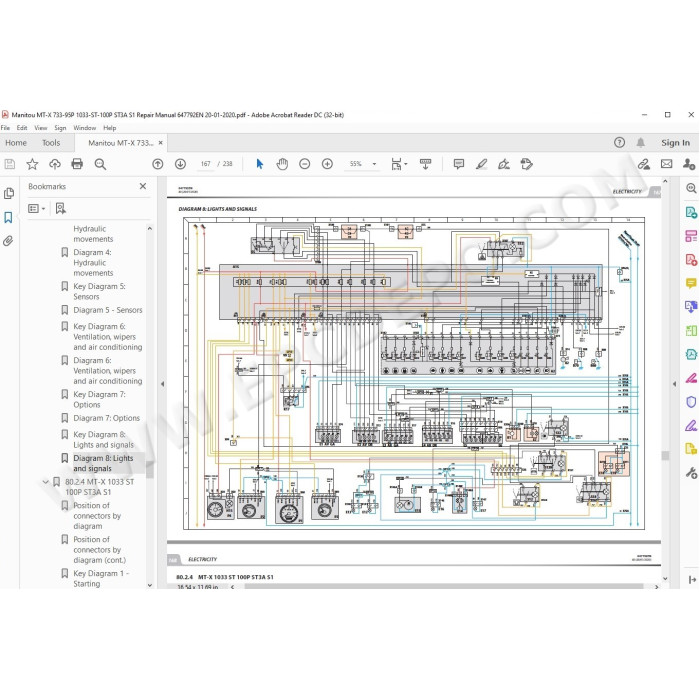Click the Sign In button
This screenshot has width=700, height=700.
(x=675, y=143)
